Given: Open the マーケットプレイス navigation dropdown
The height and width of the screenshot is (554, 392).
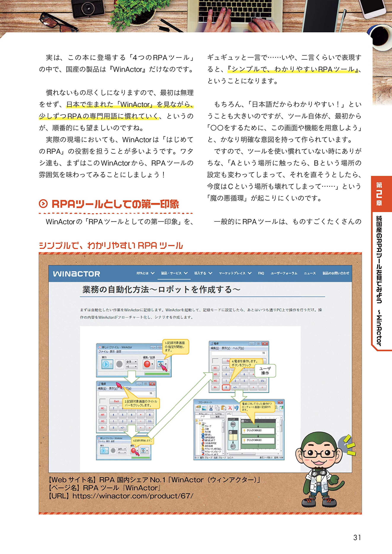Looking at the screenshot, I should point(235,273).
